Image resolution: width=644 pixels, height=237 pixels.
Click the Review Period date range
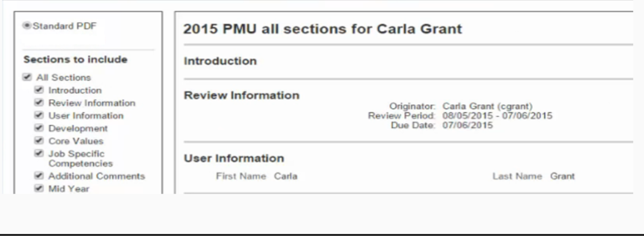[498, 116]
